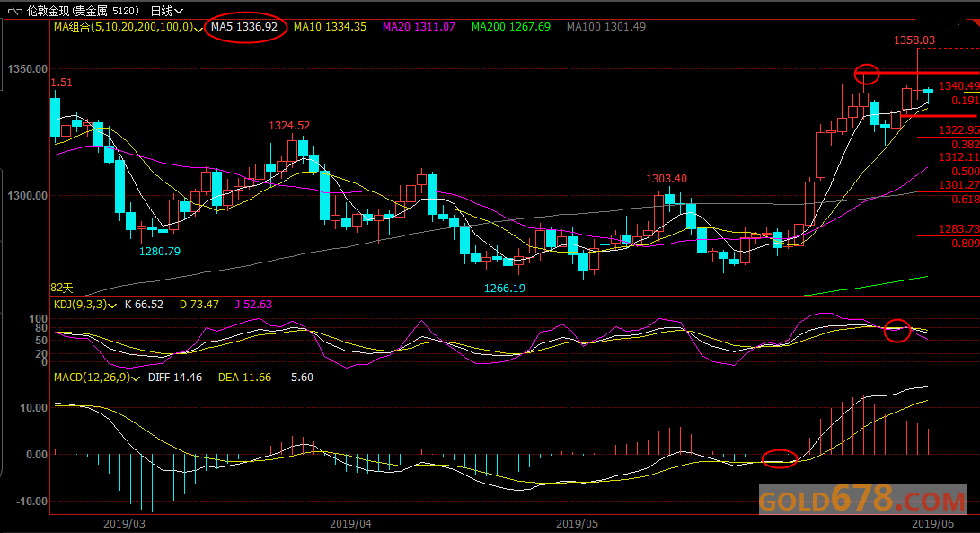Image resolution: width=980 pixels, height=533 pixels.
Task: Select the 0.618 Fibonacci level label
Action: (966, 200)
